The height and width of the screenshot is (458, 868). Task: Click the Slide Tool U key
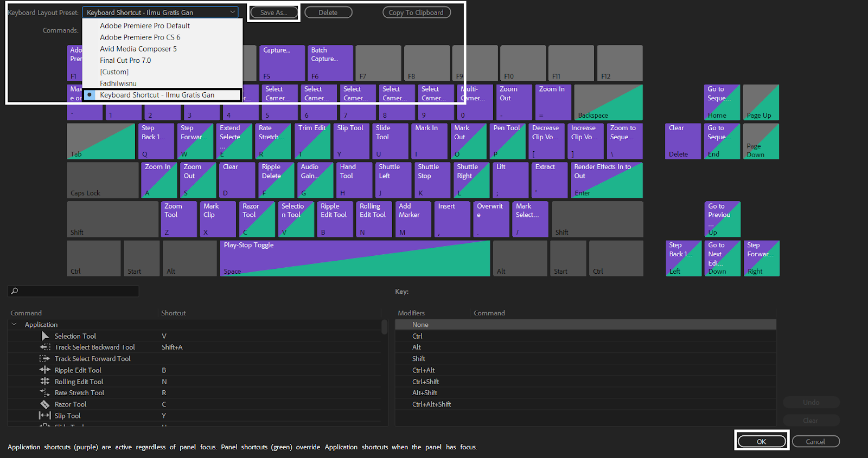coord(391,141)
